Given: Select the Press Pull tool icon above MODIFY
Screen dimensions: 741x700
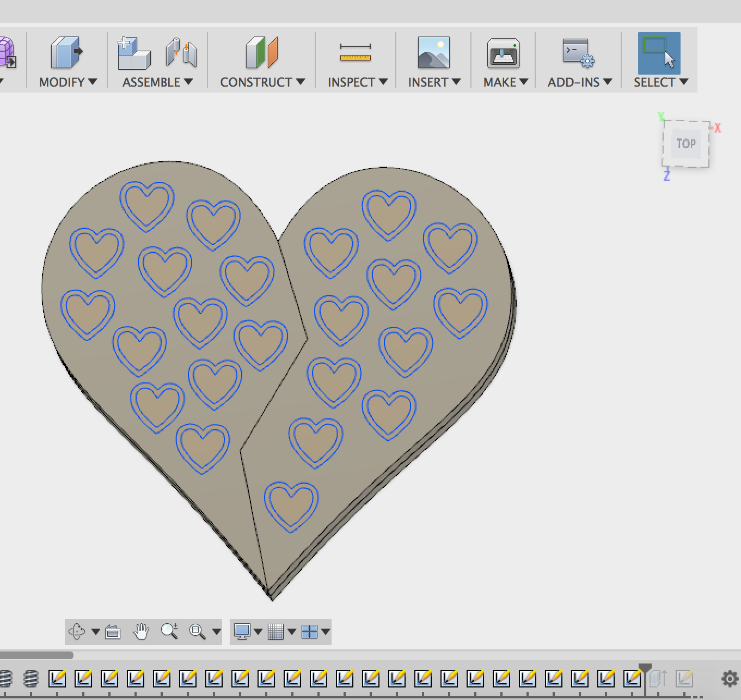Looking at the screenshot, I should (66, 53).
